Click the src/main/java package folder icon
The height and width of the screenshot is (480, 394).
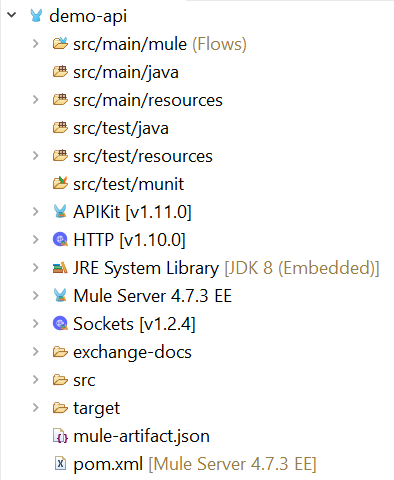point(60,72)
